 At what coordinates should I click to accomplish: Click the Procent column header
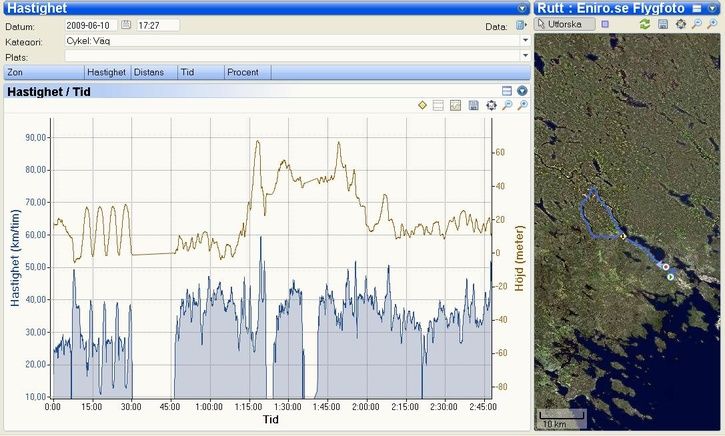tap(242, 72)
